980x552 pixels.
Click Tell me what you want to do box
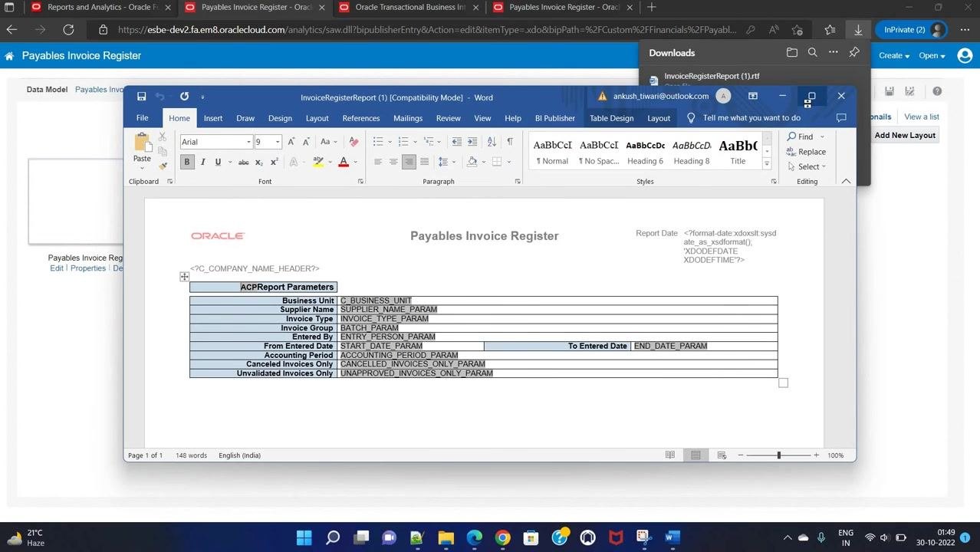tap(751, 118)
